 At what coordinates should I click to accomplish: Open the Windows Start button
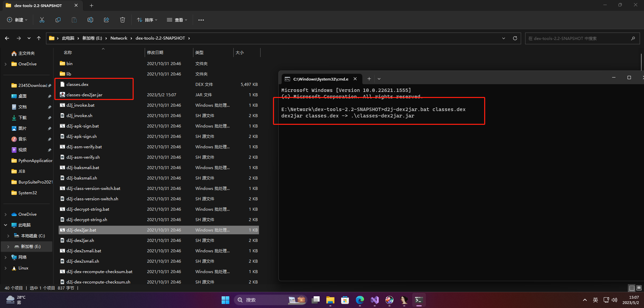225,300
